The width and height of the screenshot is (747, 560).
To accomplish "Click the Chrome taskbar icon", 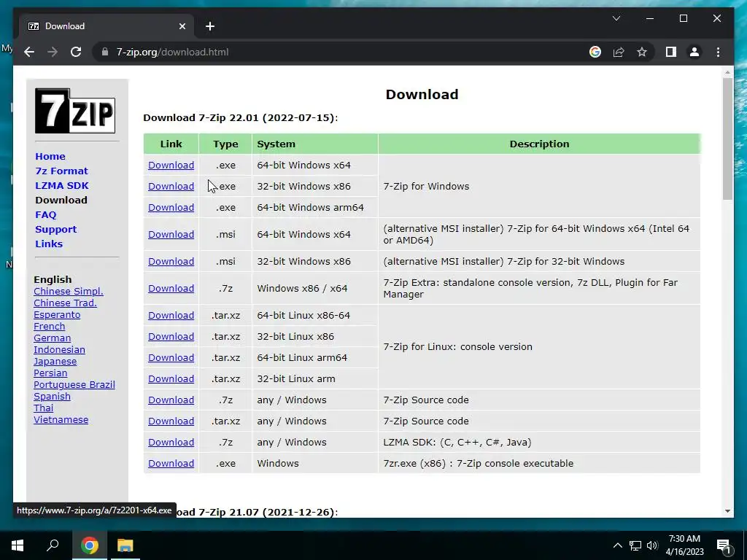I will pyautogui.click(x=89, y=545).
